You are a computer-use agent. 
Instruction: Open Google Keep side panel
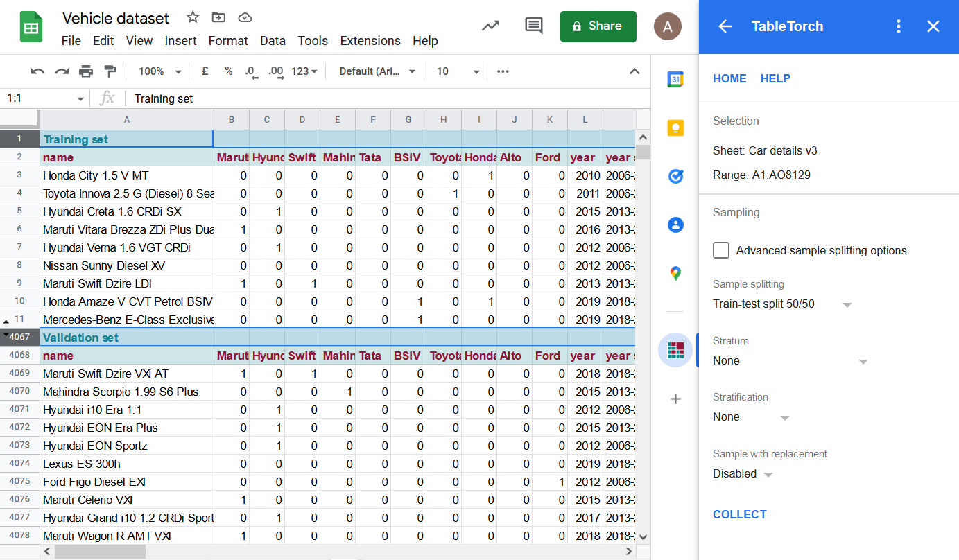675,128
